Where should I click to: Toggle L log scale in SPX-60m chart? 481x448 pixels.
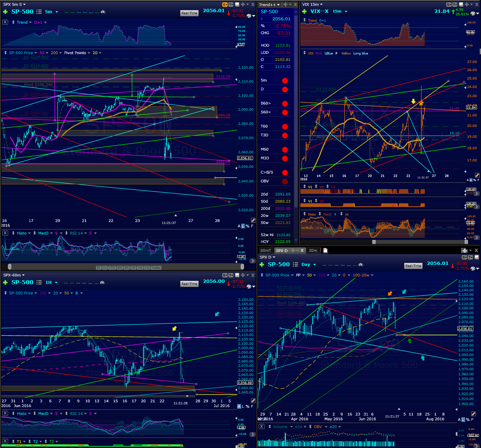243,406
